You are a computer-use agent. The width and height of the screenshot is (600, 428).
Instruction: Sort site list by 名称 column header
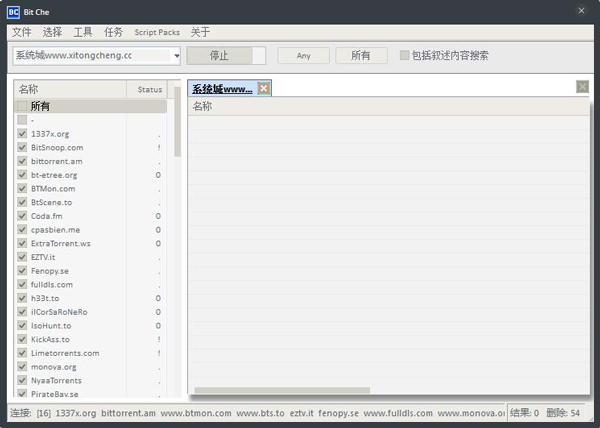pyautogui.click(x=70, y=90)
